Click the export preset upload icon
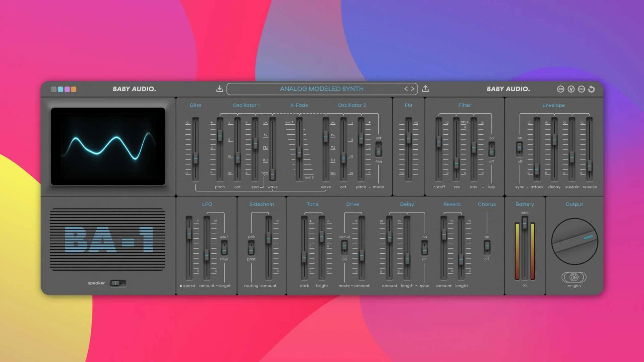The image size is (644, 362). click(425, 89)
